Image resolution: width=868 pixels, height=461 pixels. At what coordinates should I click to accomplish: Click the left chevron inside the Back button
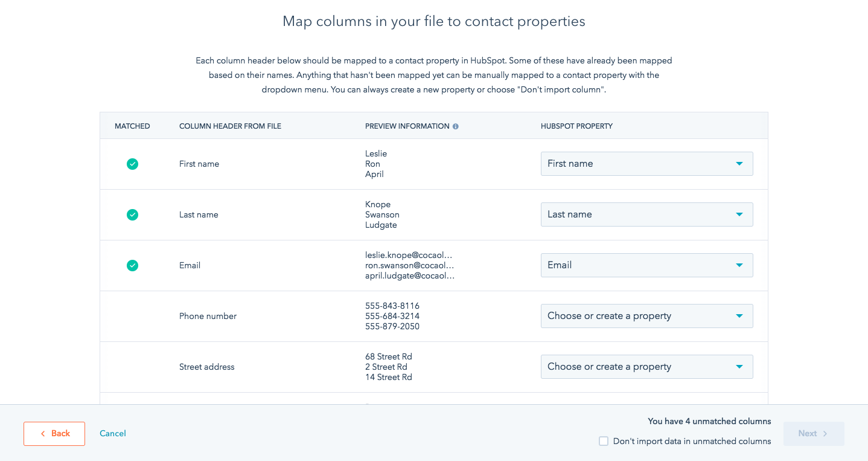(43, 433)
